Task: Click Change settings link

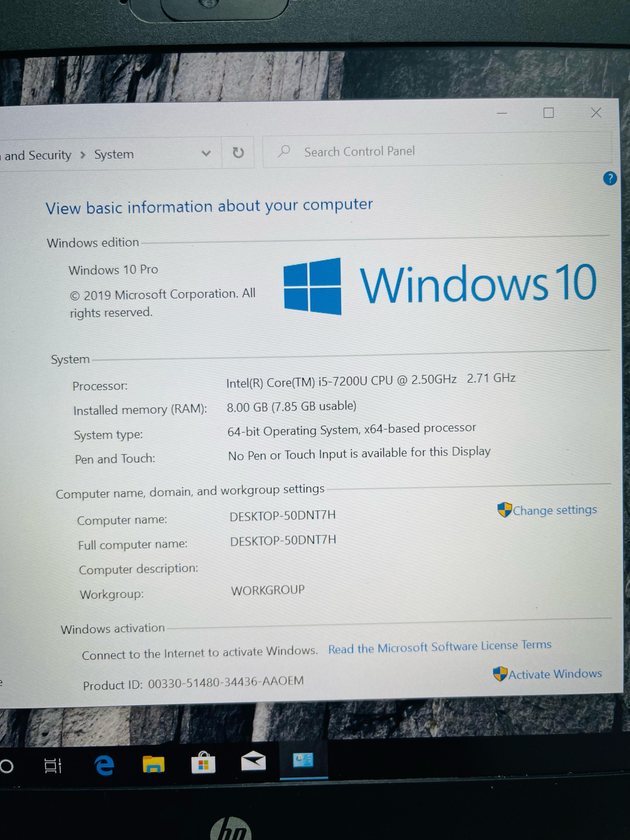Action: pyautogui.click(x=554, y=510)
